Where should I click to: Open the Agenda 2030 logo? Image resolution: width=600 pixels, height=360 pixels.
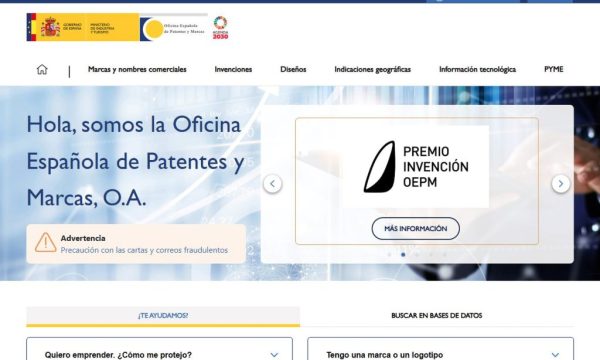220,28
